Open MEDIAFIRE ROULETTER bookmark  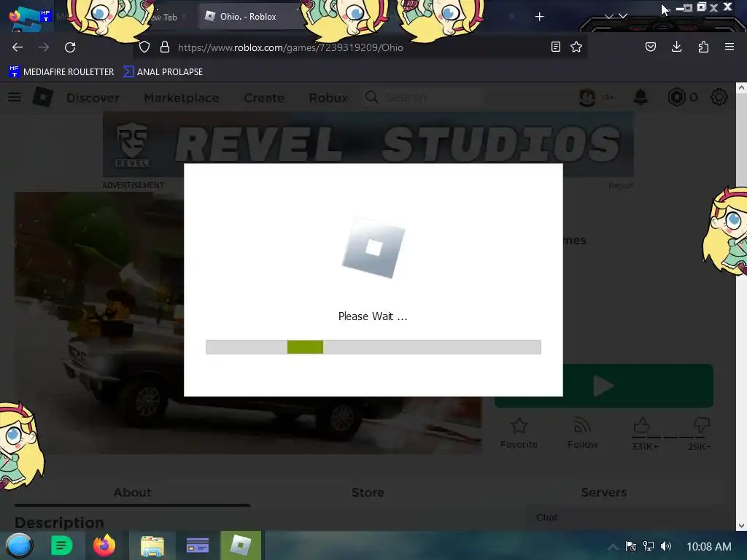pyautogui.click(x=61, y=72)
